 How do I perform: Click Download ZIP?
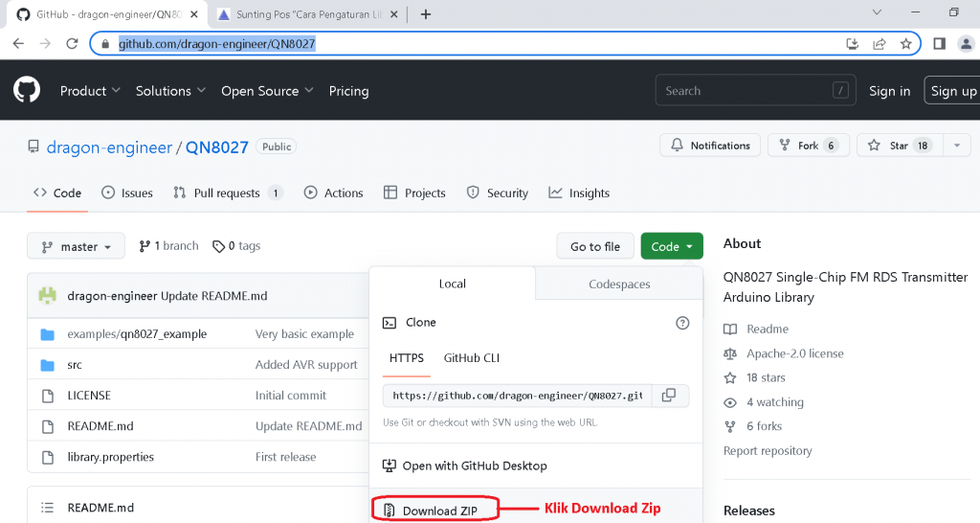click(439, 511)
